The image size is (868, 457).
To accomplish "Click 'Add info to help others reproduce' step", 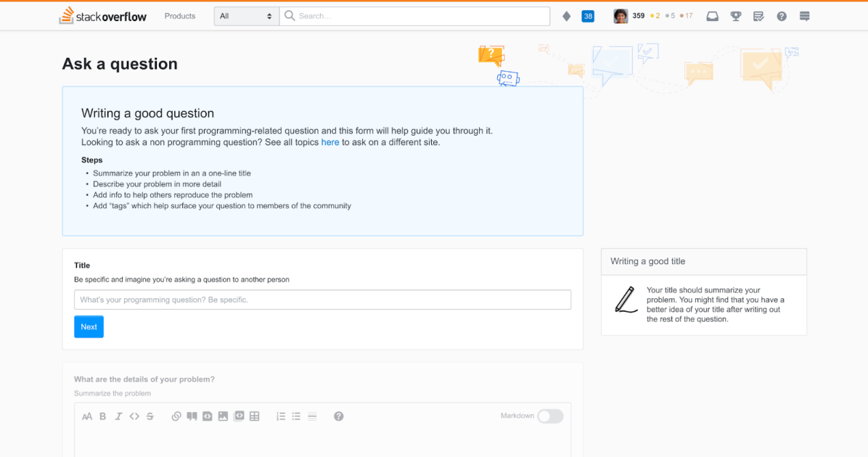I will tap(173, 194).
